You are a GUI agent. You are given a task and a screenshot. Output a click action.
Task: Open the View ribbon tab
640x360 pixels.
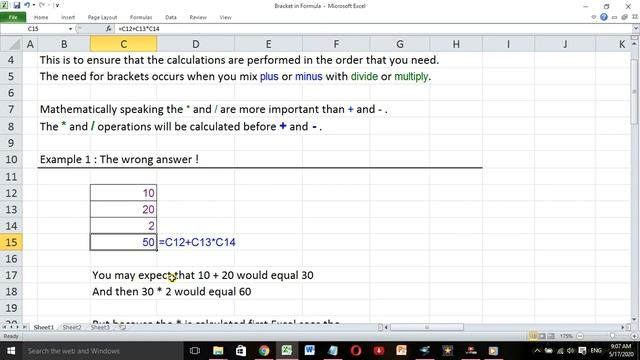click(x=225, y=17)
